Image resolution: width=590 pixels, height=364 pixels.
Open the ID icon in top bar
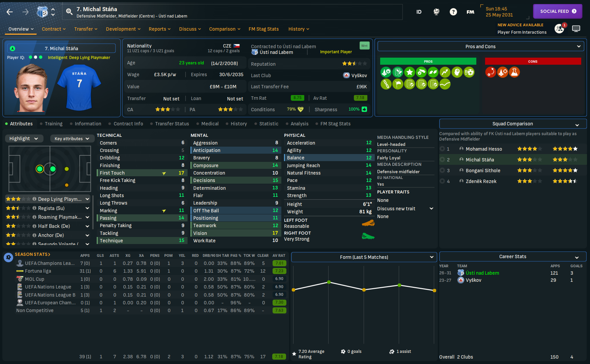pos(419,12)
